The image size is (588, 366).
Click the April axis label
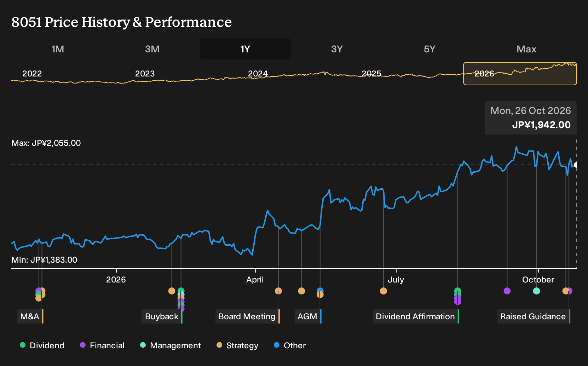(x=255, y=280)
